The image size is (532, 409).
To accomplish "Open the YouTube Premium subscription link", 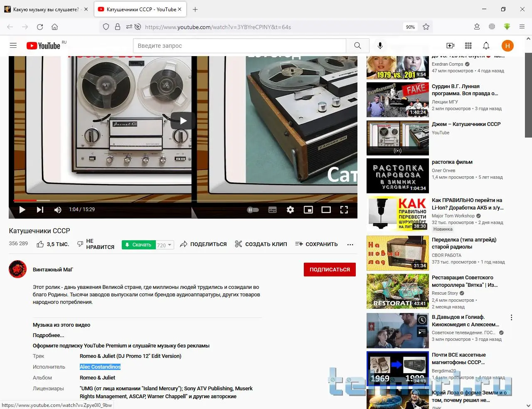I will pyautogui.click(x=121, y=346).
